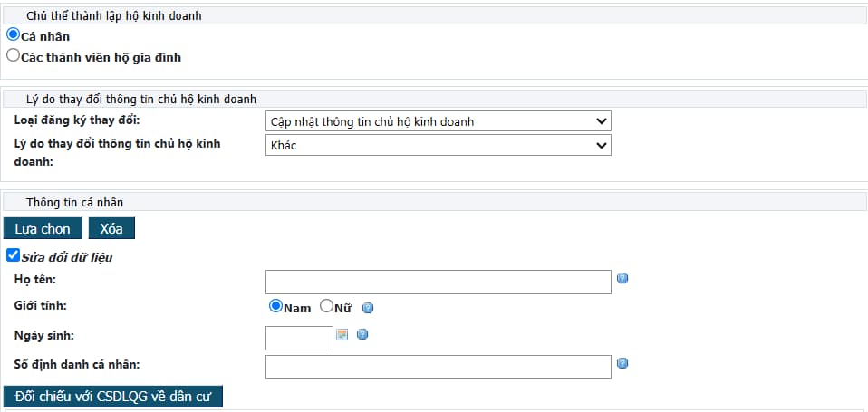Screen dimensions: 868x412
Task: Expand Lý do thay đổi dropdown showing Khác
Action: point(439,145)
